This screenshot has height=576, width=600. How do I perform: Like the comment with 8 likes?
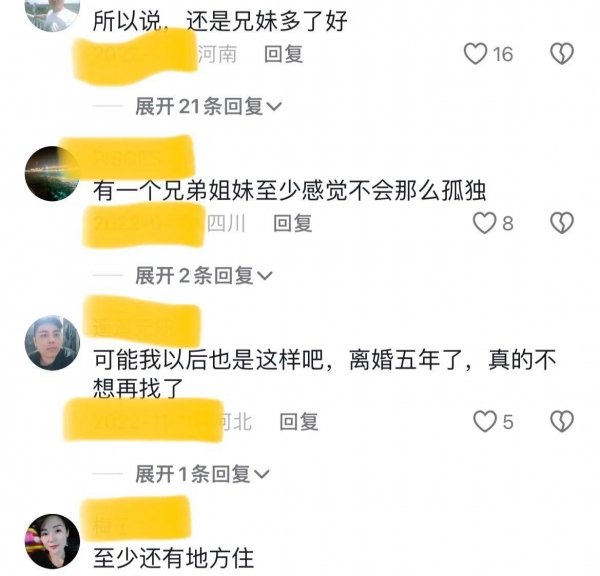coord(484,223)
